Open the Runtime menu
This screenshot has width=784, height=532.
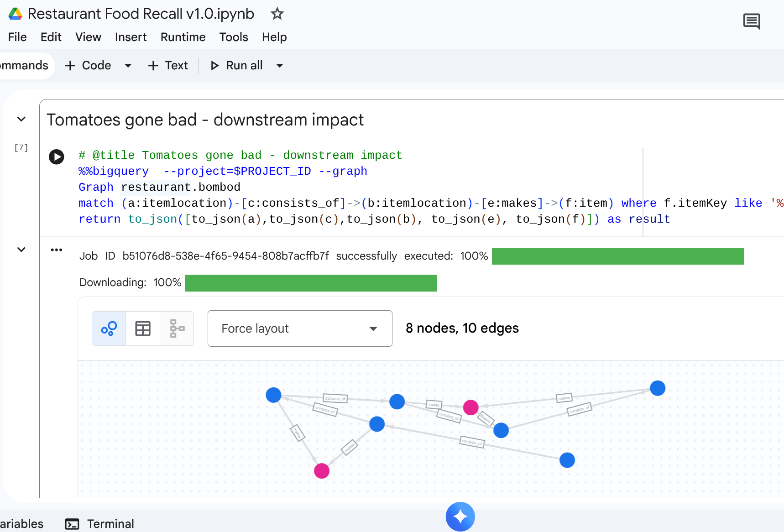coord(183,37)
